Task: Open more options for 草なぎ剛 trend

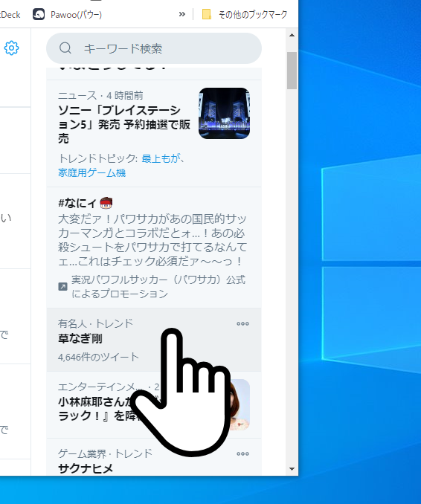Action: pyautogui.click(x=242, y=323)
